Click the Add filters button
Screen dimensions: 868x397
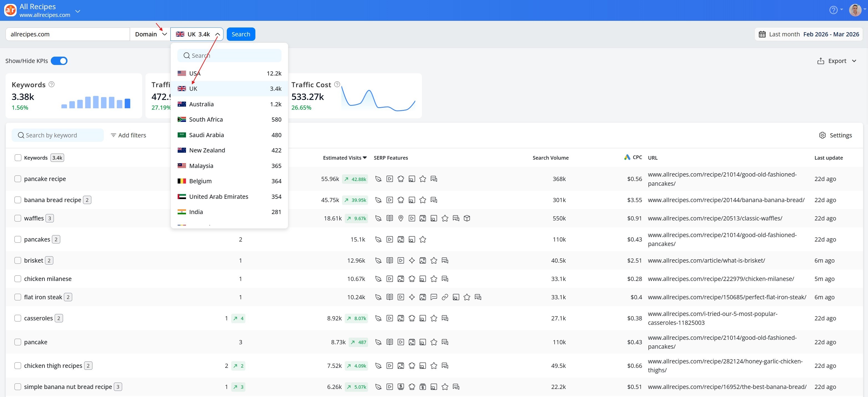click(x=128, y=135)
